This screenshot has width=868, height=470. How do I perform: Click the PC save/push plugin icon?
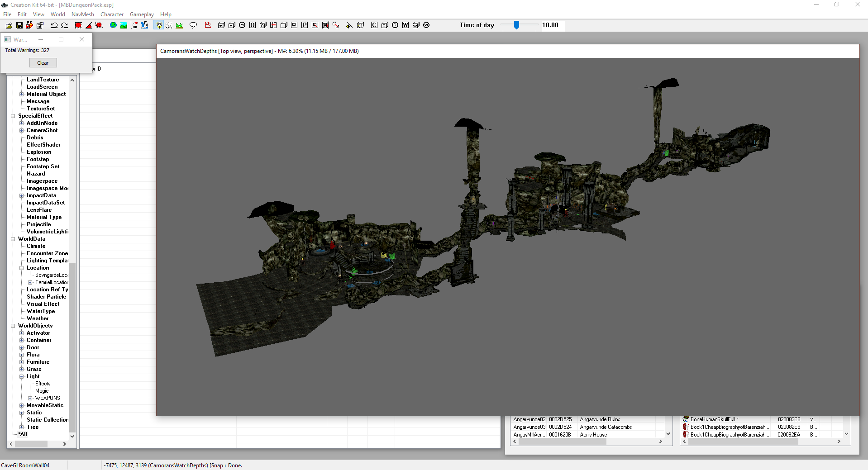tap(29, 25)
